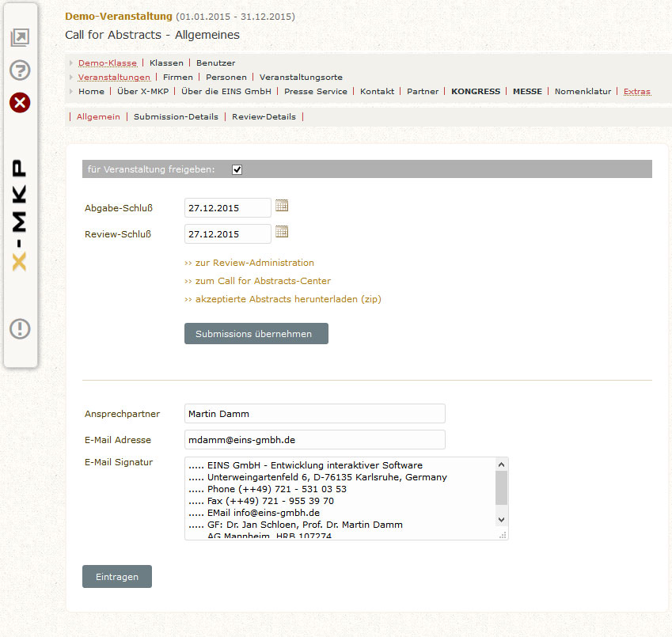The width and height of the screenshot is (672, 637).
Task: Open the Veranstaltungen menu item
Action: (114, 77)
